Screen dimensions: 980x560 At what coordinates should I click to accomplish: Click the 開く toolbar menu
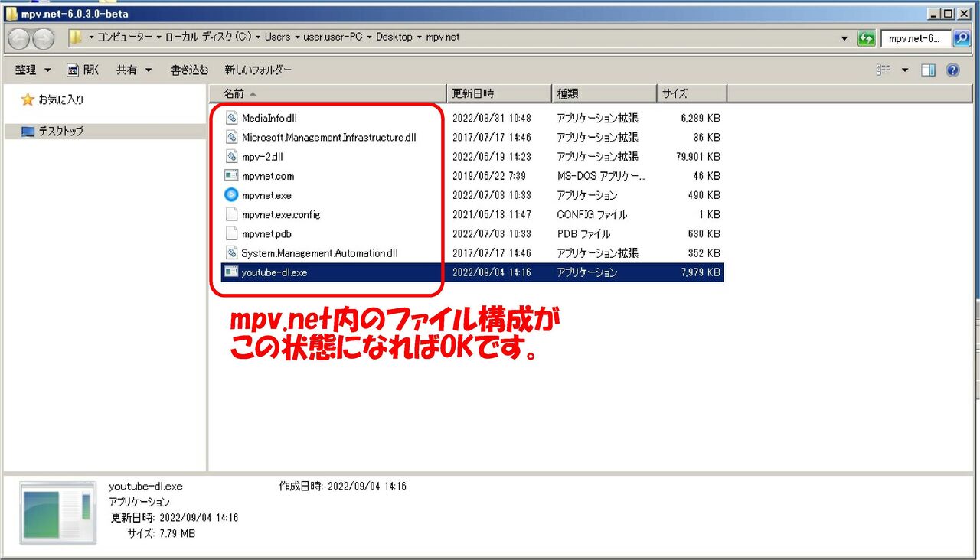click(83, 70)
